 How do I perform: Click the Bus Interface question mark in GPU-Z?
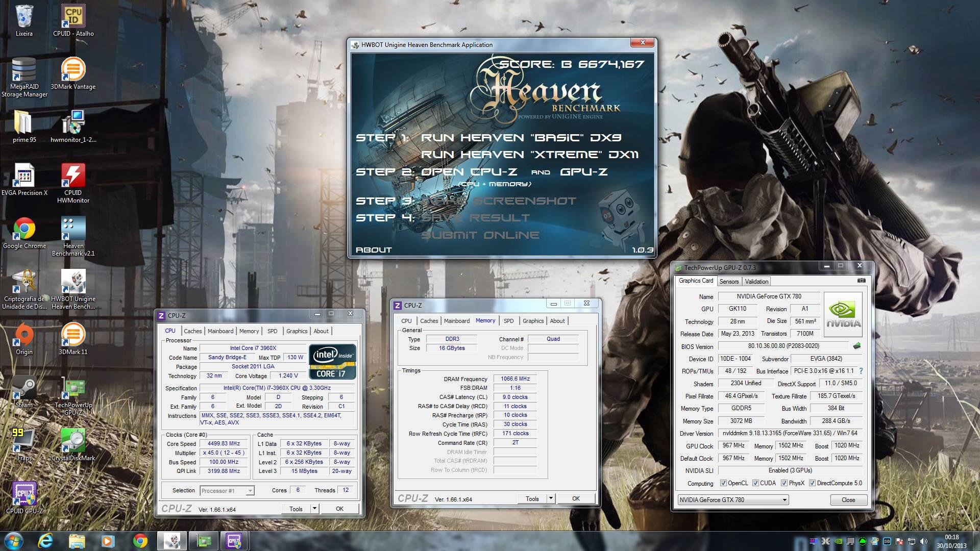(x=861, y=371)
